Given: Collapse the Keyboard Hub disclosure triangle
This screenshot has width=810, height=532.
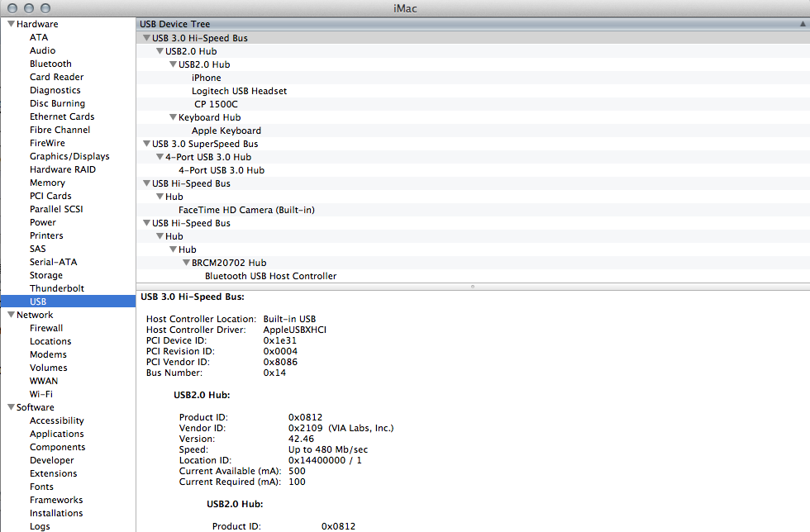Looking at the screenshot, I should pyautogui.click(x=173, y=117).
